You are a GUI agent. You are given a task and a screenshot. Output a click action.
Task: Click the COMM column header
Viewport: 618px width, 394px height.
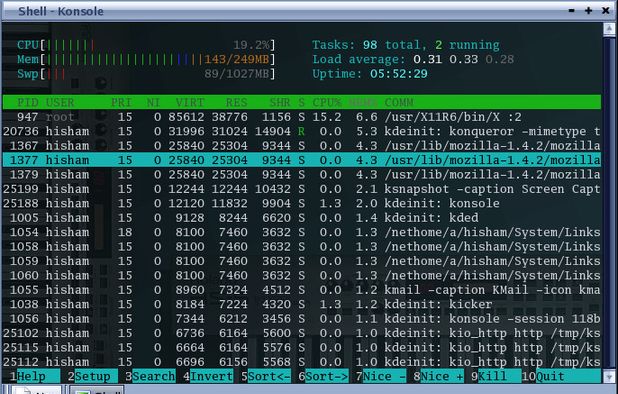[x=399, y=102]
